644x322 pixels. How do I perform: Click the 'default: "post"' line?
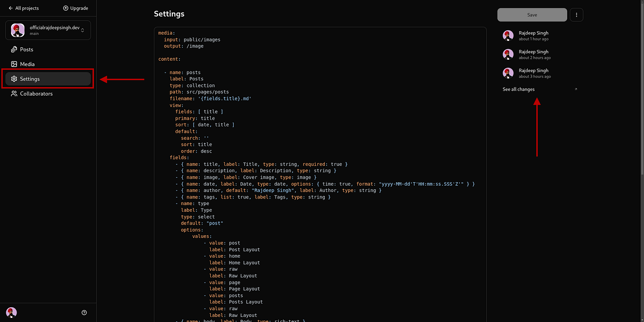pos(202,223)
